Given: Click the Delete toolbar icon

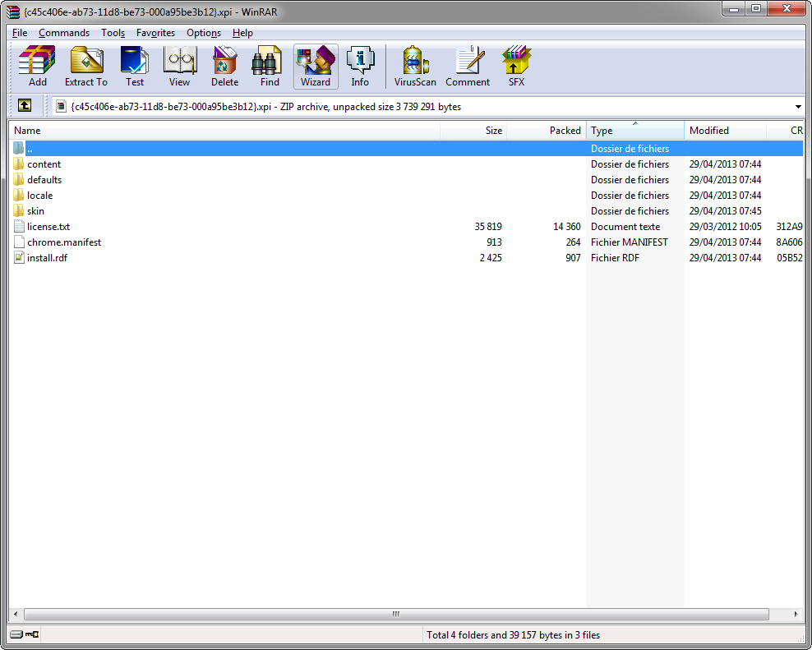Looking at the screenshot, I should pos(224,67).
